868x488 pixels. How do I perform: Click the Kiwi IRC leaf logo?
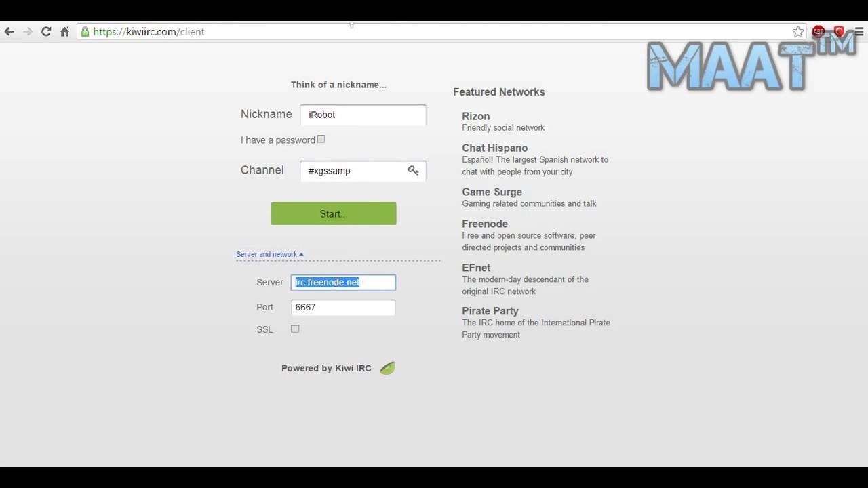pos(387,368)
